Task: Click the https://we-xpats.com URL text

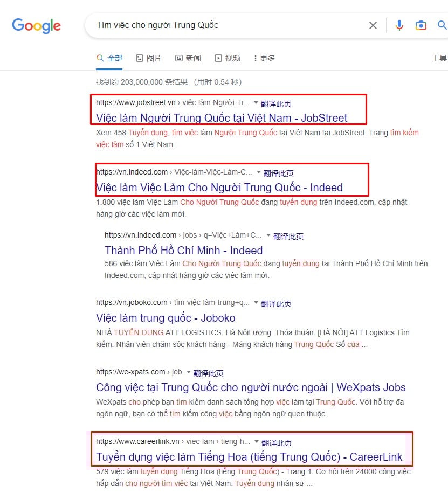Action: (130, 372)
